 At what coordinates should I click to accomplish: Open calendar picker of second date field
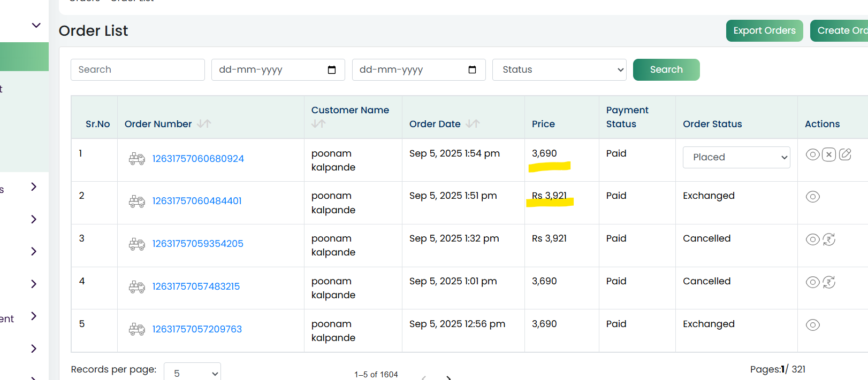coord(472,70)
